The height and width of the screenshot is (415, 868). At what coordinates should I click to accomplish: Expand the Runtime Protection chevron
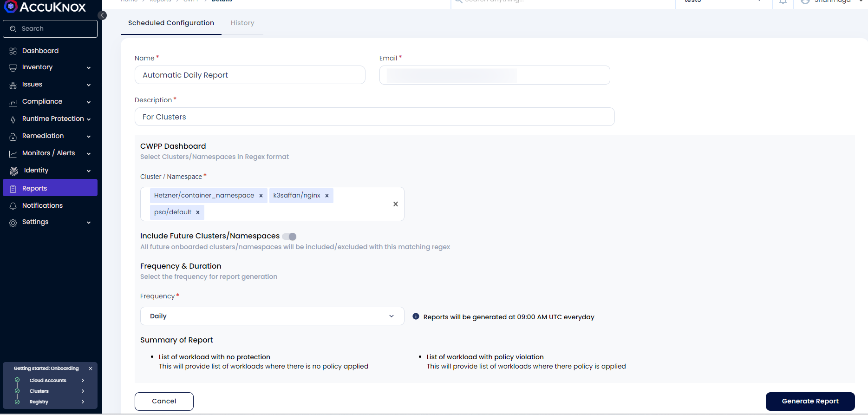89,119
